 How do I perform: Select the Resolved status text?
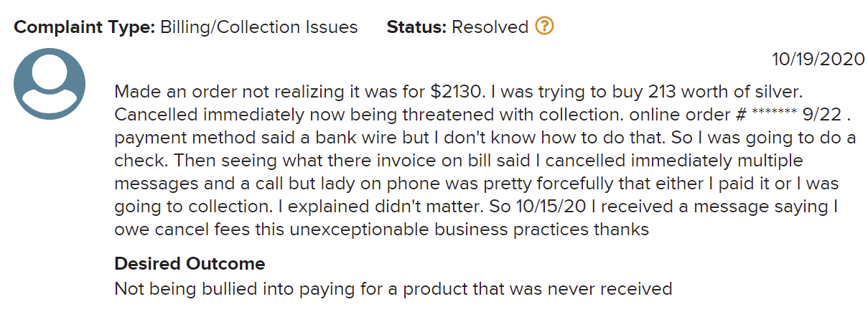click(x=490, y=27)
